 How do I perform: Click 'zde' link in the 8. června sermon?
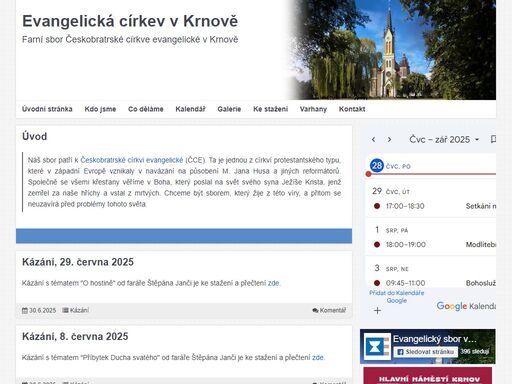pyautogui.click(x=318, y=357)
